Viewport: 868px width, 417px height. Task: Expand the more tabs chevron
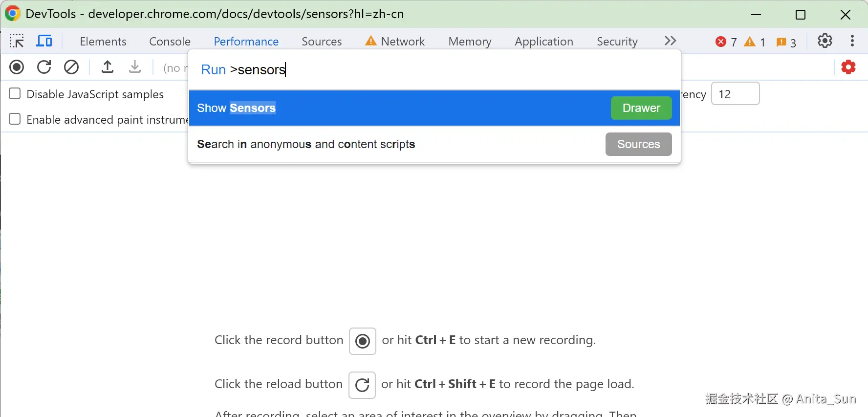coord(670,41)
